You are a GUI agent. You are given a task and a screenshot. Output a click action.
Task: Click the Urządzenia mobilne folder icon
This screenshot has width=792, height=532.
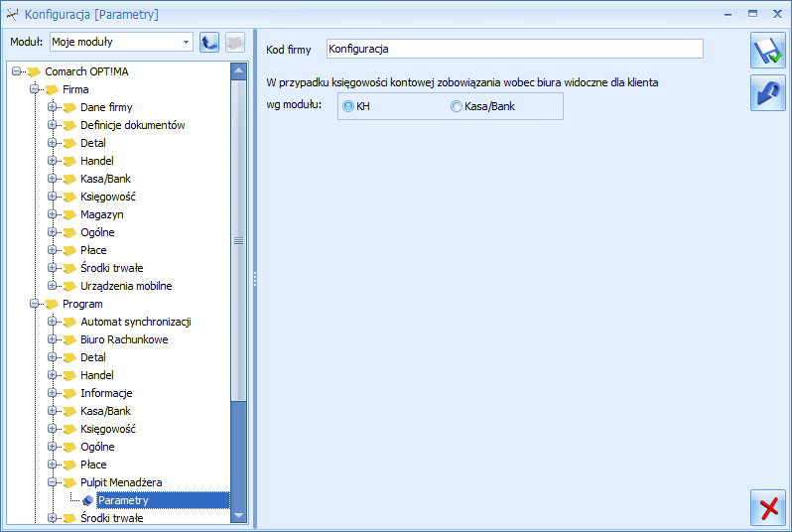[69, 286]
